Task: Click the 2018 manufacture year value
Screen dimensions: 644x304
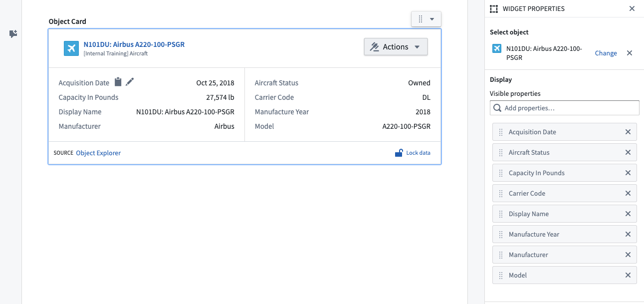Action: (423, 112)
